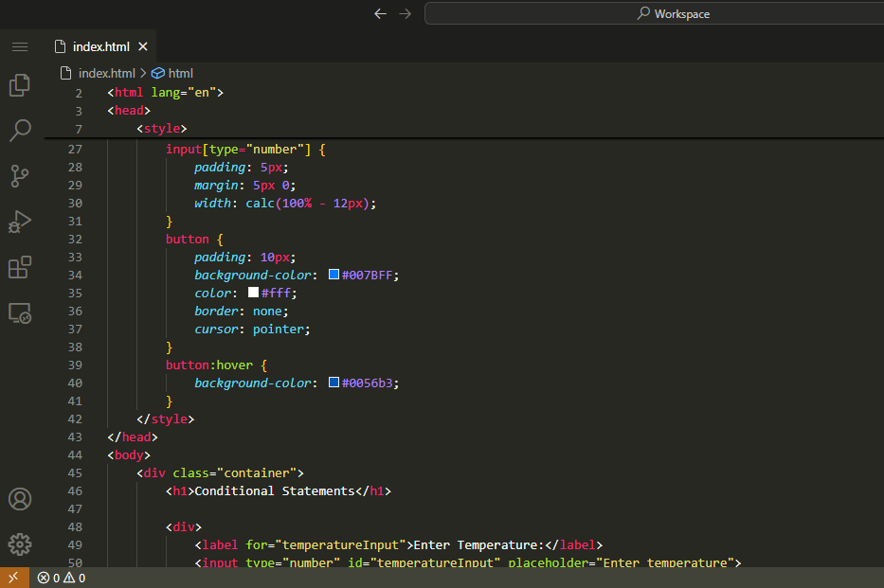Open the Accounts menu icon
Viewport: 884px width, 588px height.
point(20,499)
